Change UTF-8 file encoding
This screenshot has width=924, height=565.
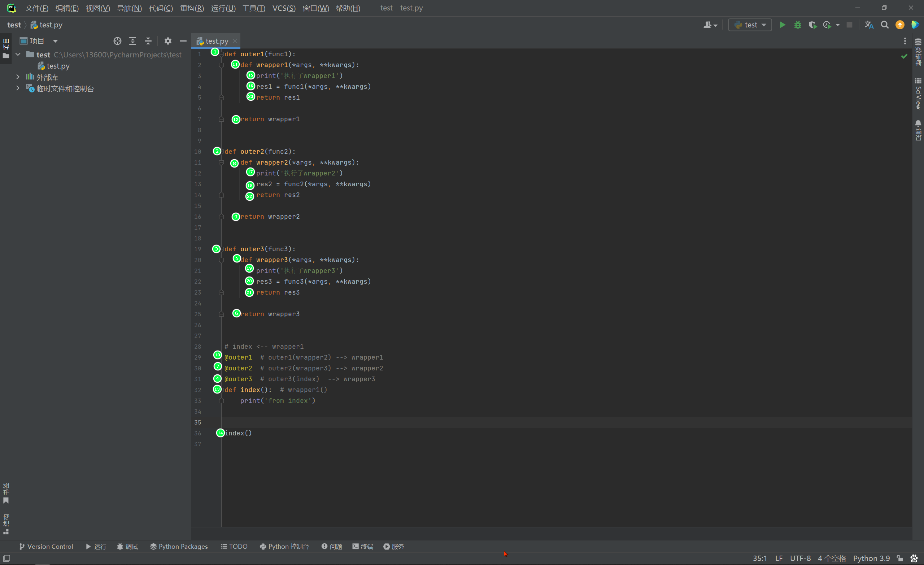point(800,558)
